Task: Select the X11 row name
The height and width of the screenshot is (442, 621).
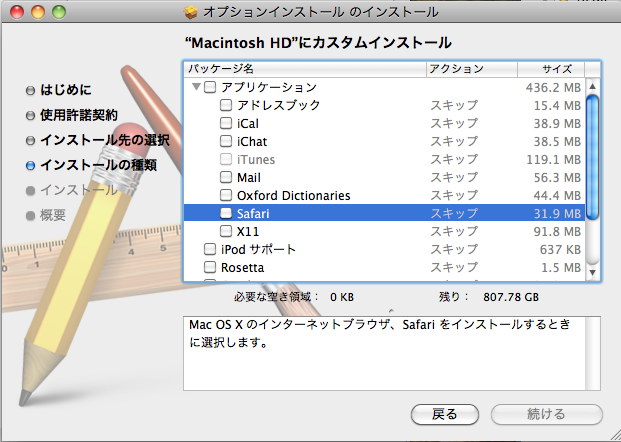Action: tap(248, 231)
